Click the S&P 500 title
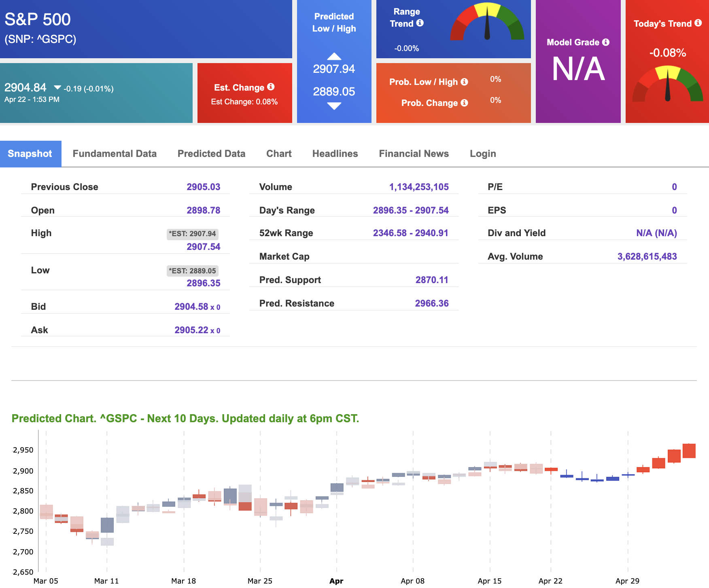Image resolution: width=709 pixels, height=588 pixels. (x=38, y=19)
